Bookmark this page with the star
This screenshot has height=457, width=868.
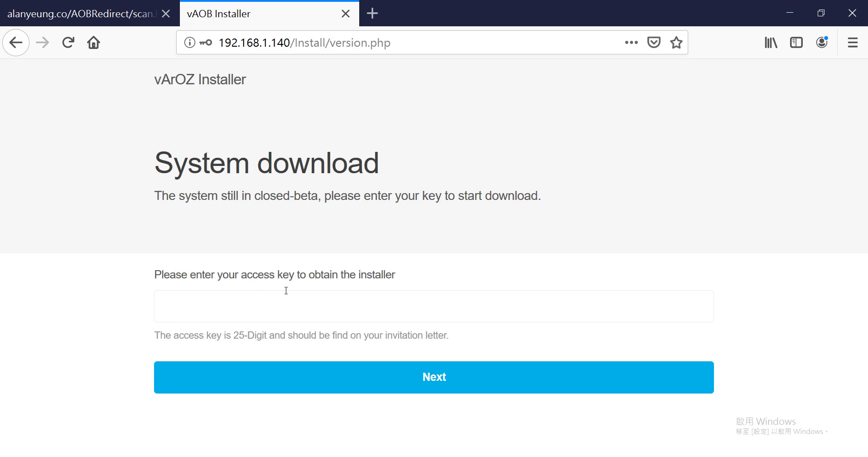click(676, 43)
